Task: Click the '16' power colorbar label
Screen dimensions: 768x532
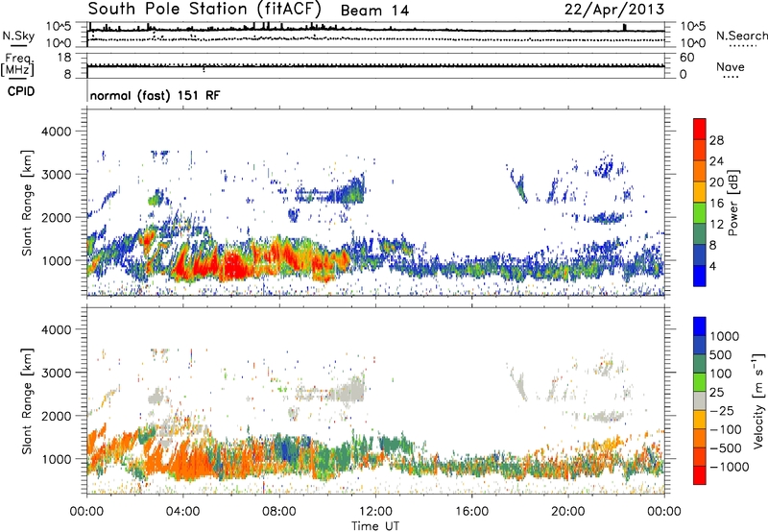Action: point(716,204)
